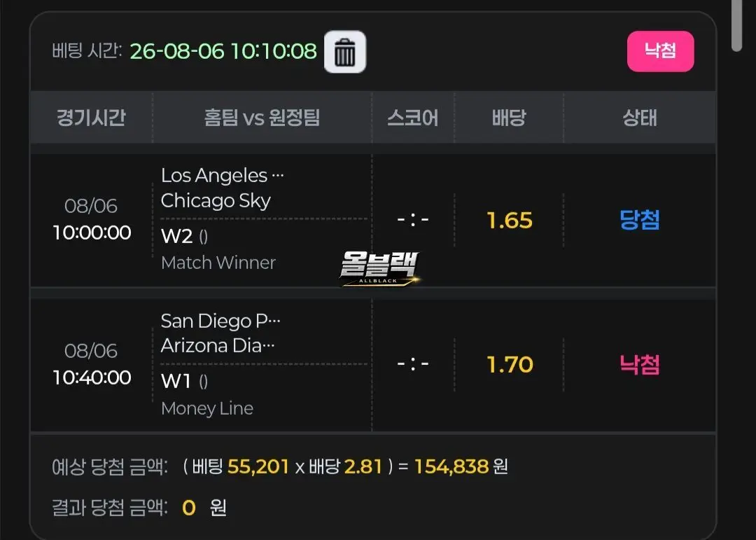Screen dimensions: 756x540
Task: Open the Los Angeles vs Chicago Sky match
Action: (x=223, y=188)
